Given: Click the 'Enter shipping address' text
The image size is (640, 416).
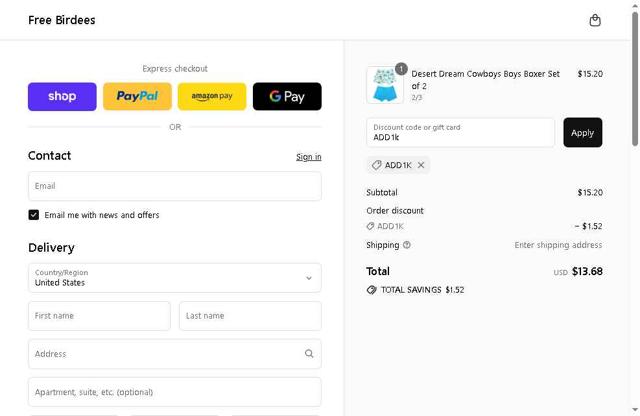Looking at the screenshot, I should coord(558,245).
